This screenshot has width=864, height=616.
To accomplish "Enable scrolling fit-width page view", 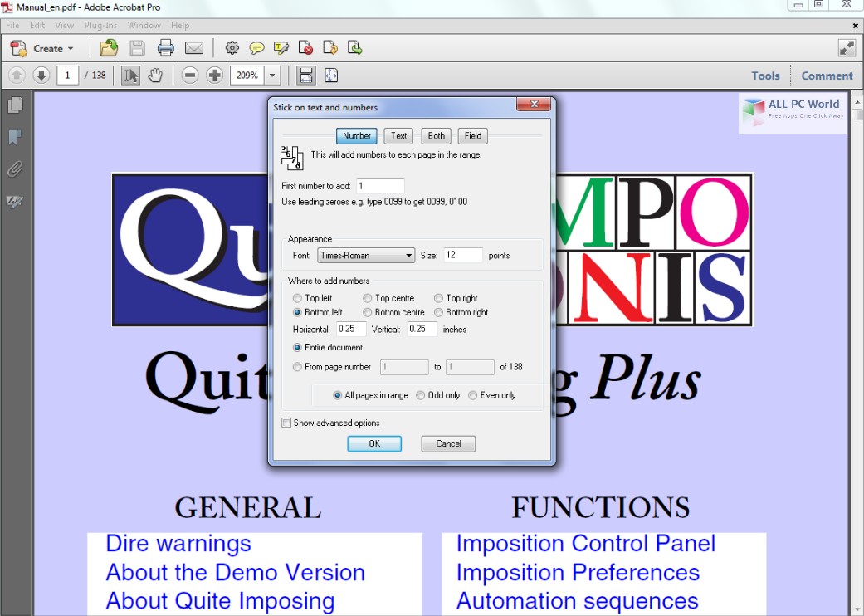I will [x=305, y=75].
